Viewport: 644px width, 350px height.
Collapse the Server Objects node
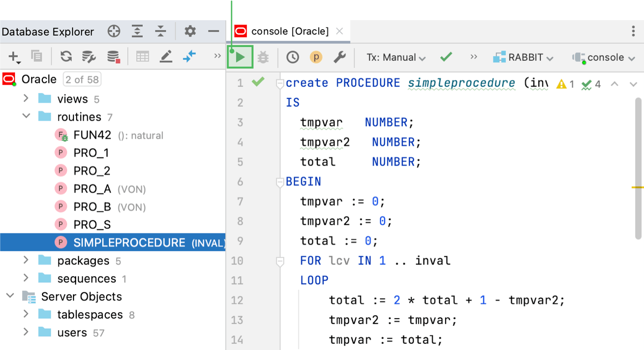point(10,295)
